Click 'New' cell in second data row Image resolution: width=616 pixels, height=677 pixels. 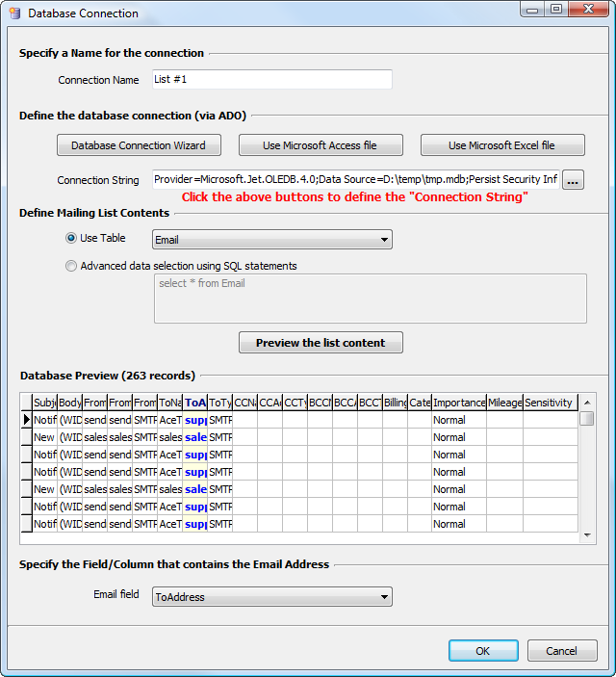(x=45, y=437)
